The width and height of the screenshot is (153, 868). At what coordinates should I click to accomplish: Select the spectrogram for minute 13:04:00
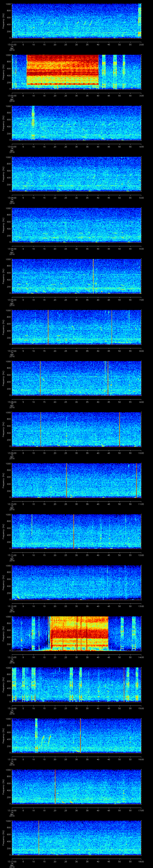click(77, 174)
